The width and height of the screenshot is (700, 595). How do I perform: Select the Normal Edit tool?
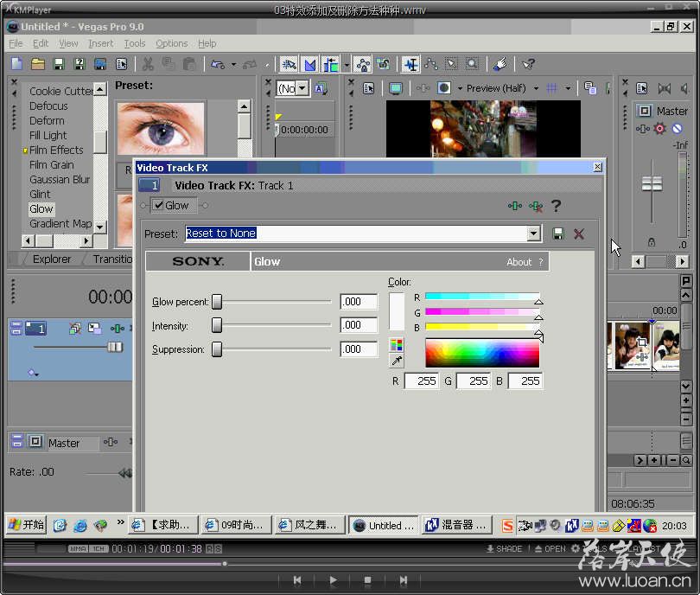[x=410, y=64]
